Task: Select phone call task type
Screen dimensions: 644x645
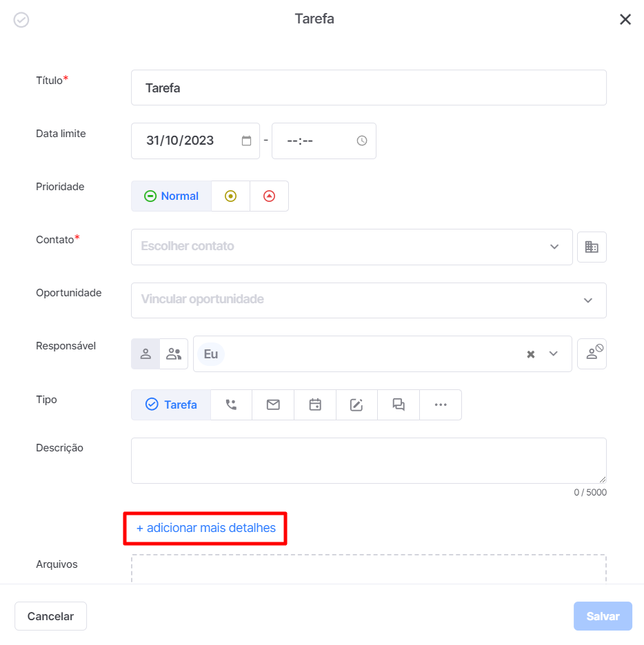Action: 231,405
